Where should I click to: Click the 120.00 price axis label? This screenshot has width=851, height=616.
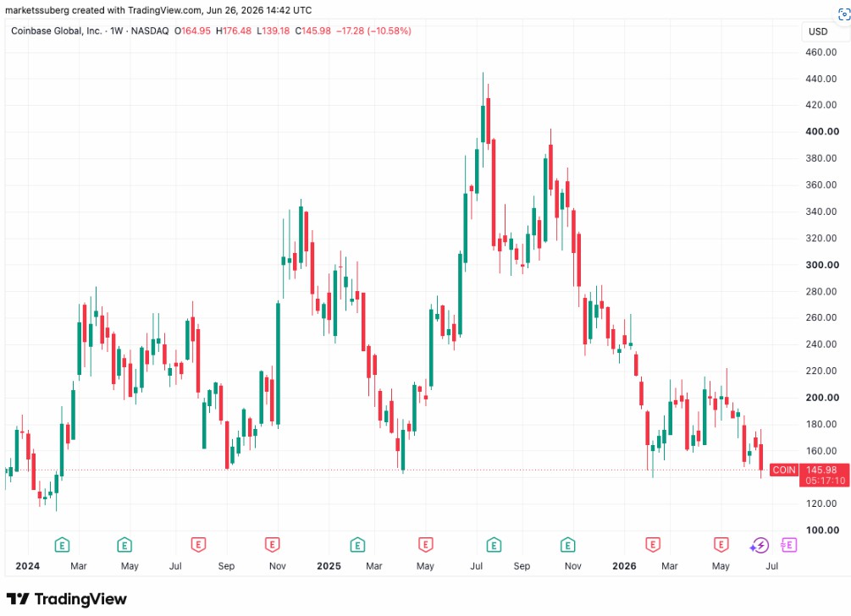(x=821, y=503)
